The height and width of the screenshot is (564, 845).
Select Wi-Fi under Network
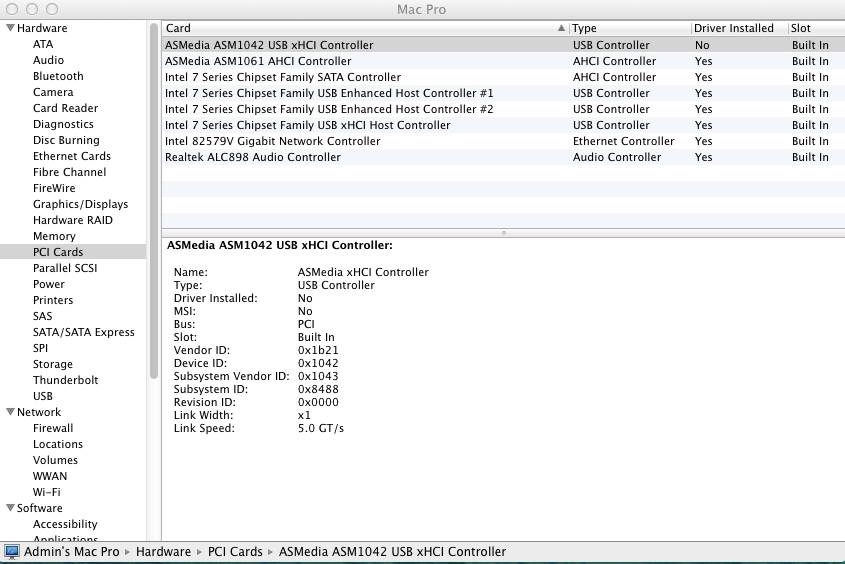[x=46, y=492]
